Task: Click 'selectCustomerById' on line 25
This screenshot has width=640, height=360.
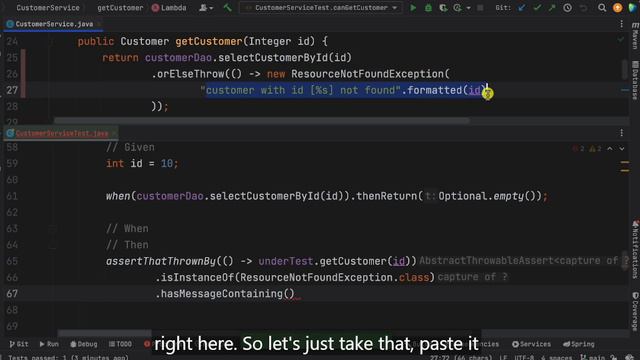Action: pos(273,58)
